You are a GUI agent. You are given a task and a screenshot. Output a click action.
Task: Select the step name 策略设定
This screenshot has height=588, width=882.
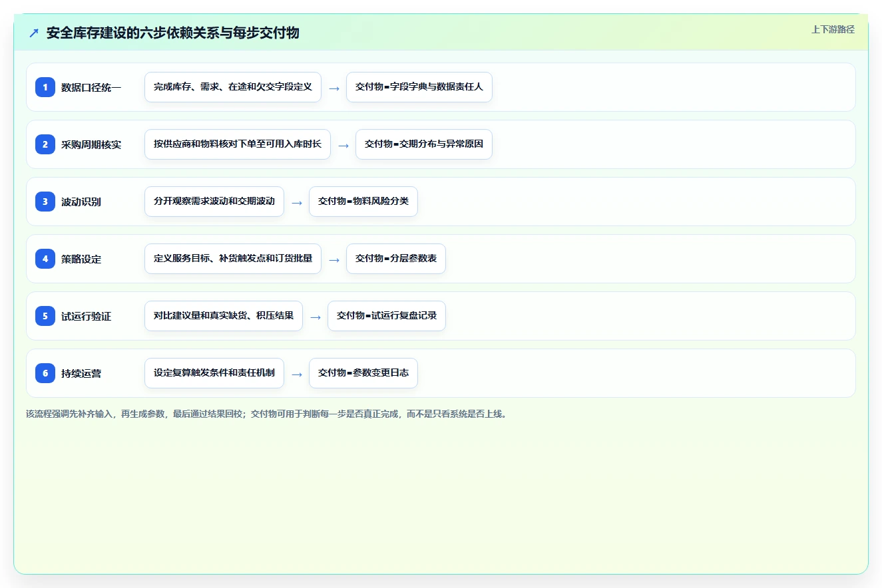pos(81,259)
